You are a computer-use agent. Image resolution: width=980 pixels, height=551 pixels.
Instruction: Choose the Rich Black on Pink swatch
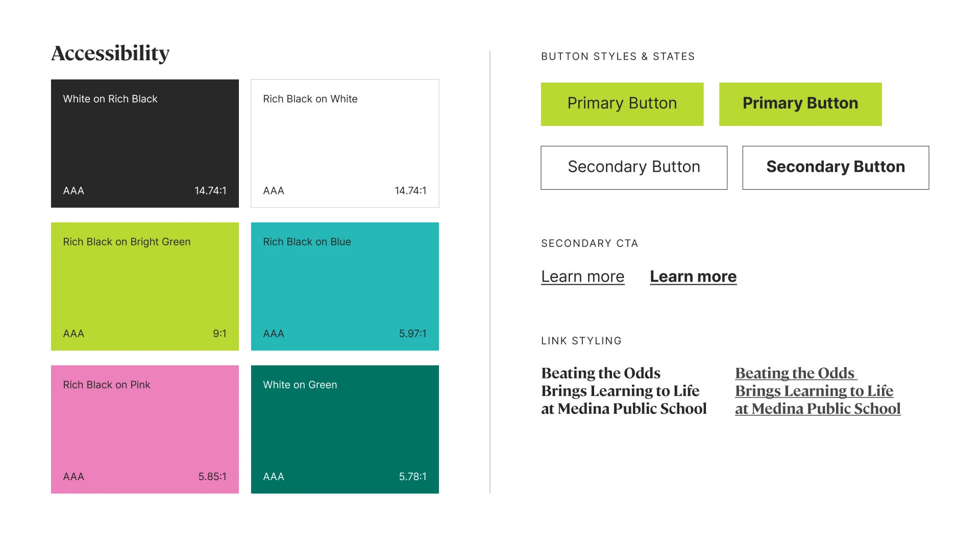pyautogui.click(x=144, y=429)
